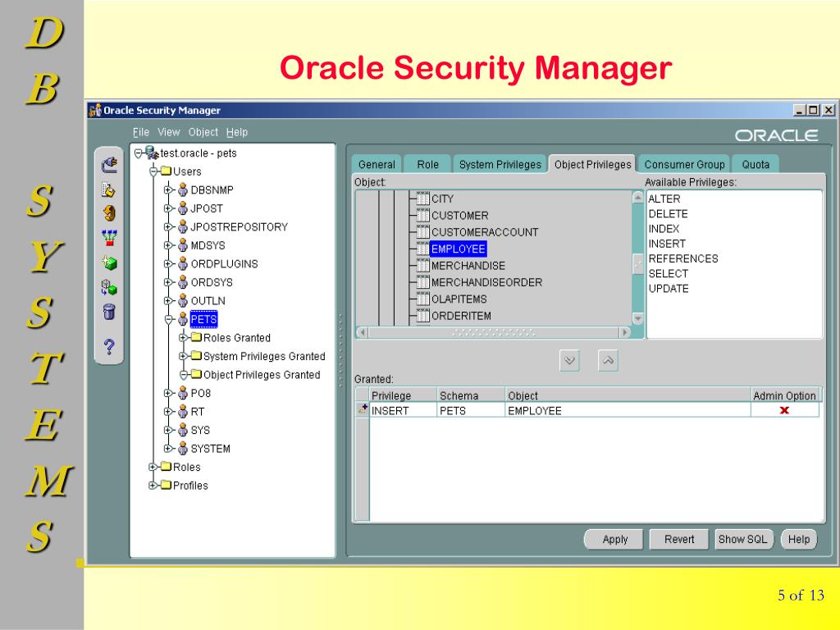Expand System Privileges Granted folder
This screenshot has width=840, height=630.
coord(183,356)
